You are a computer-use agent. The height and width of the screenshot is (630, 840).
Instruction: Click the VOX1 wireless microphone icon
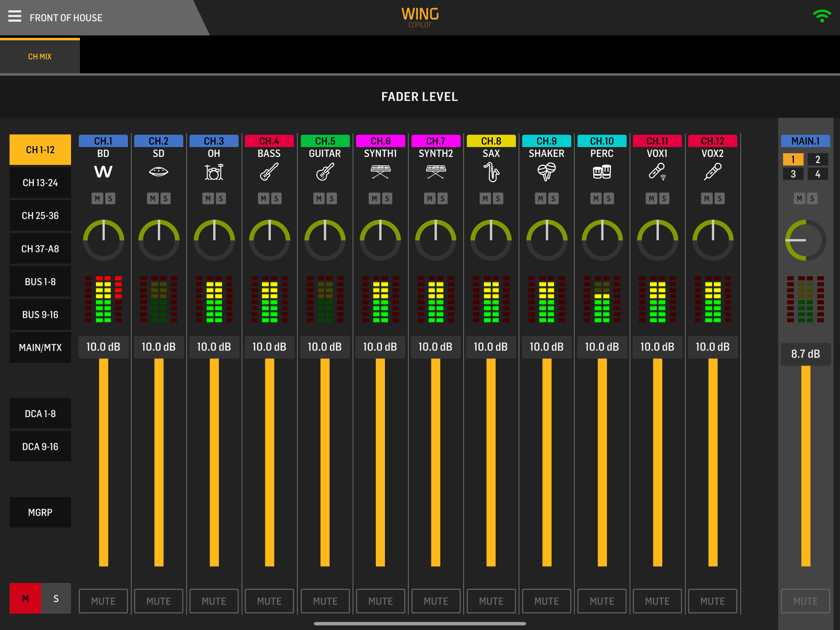click(657, 172)
